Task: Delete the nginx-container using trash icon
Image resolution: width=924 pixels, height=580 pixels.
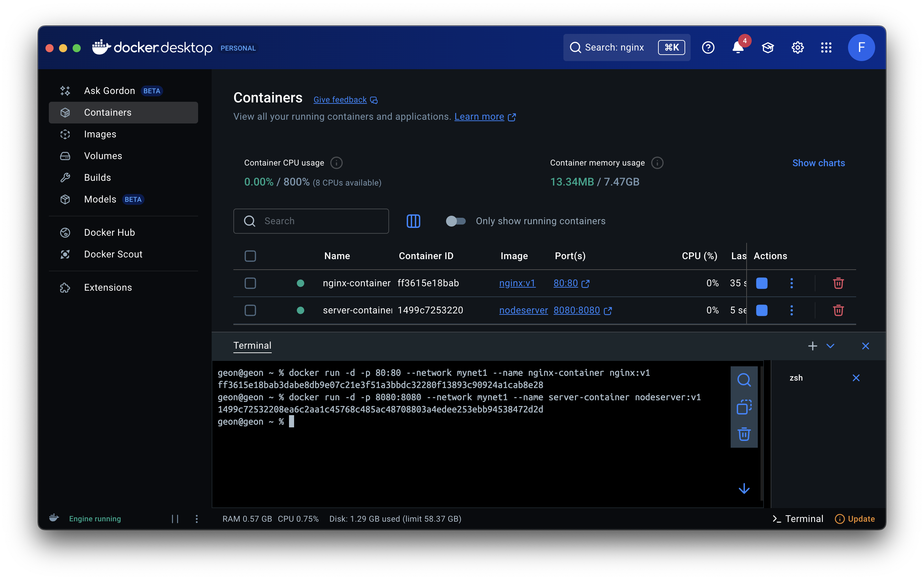Action: tap(838, 283)
